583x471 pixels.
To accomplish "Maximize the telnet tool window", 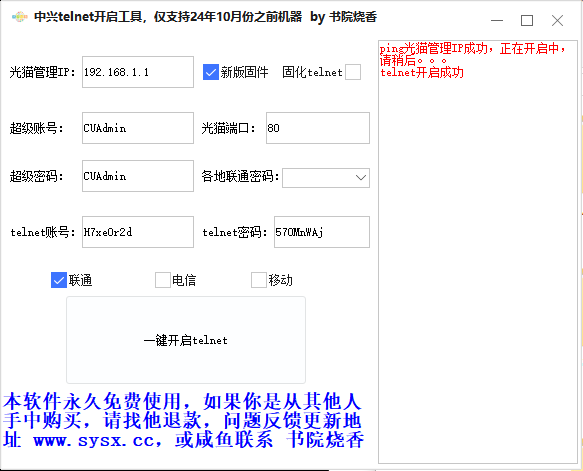I will coord(527,20).
